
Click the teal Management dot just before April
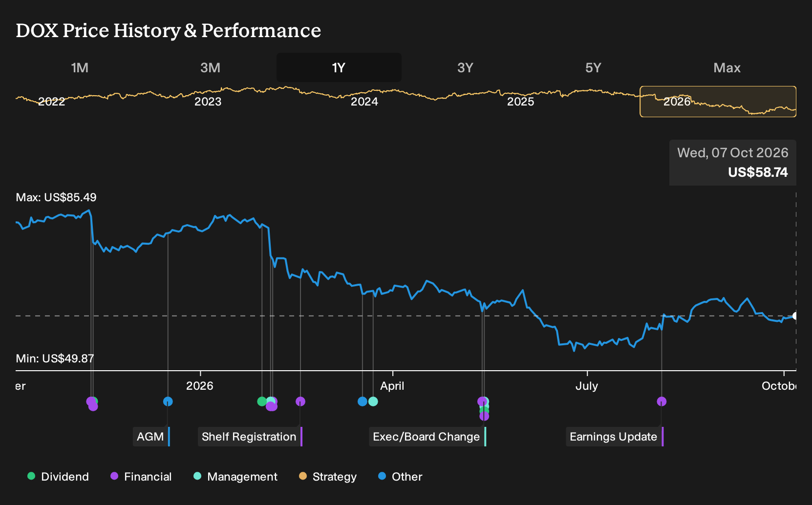pos(373,401)
